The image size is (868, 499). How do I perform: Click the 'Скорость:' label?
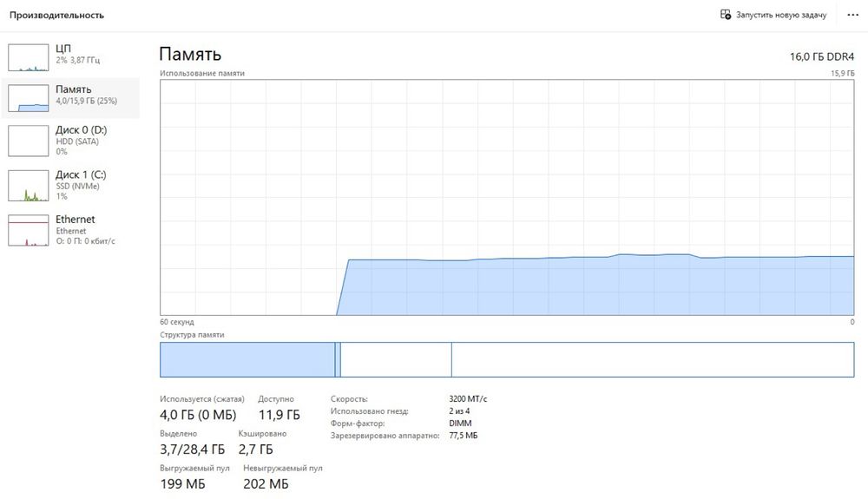click(349, 399)
